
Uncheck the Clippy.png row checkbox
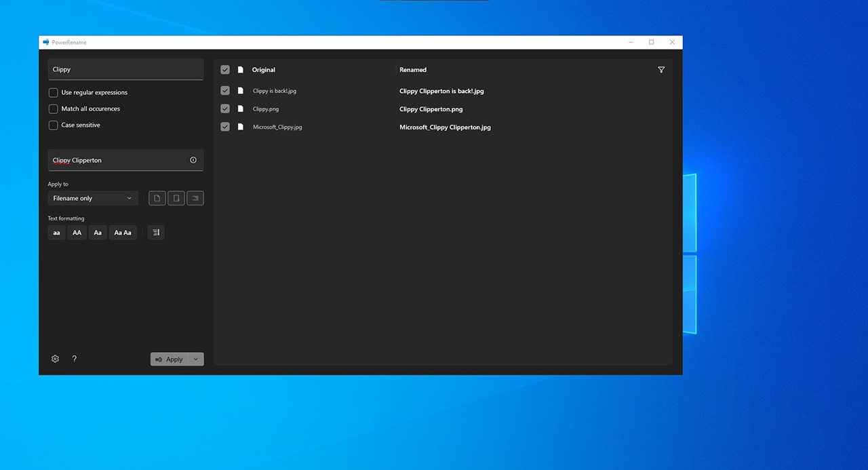tap(225, 109)
